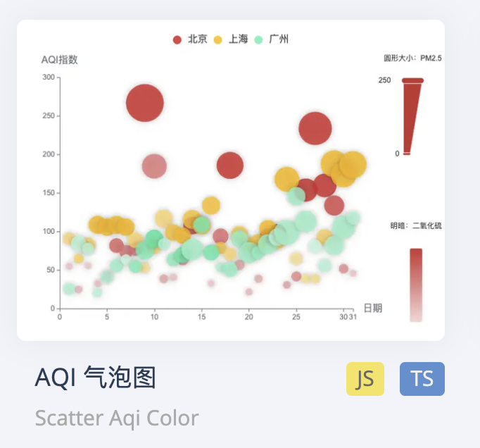Click the AQI指数 y-axis label
The width and height of the screenshot is (480, 448).
(x=60, y=60)
